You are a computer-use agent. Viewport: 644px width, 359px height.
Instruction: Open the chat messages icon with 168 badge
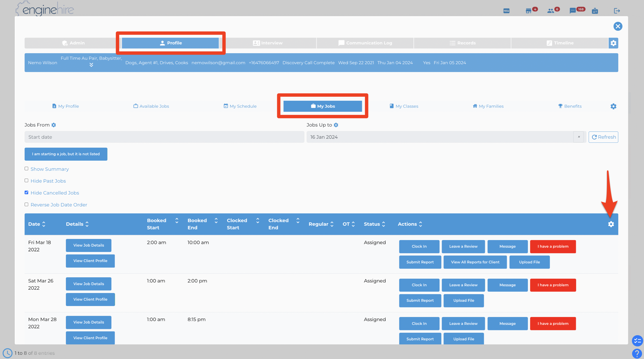point(573,11)
